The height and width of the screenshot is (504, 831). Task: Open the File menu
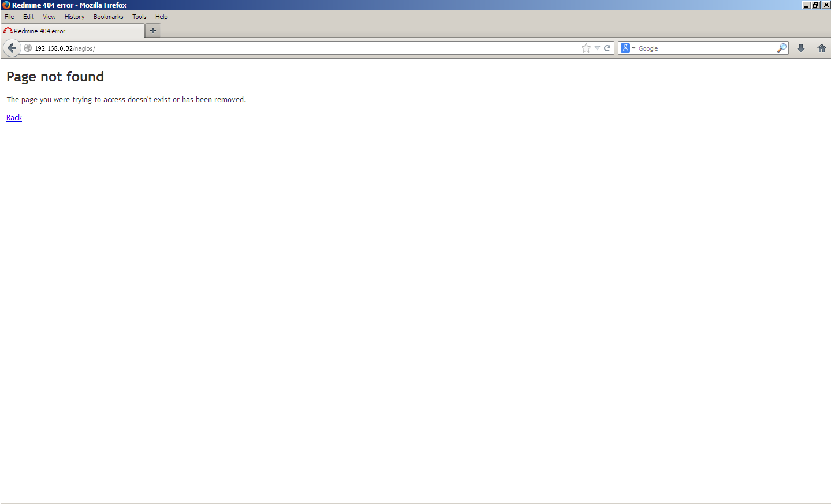(x=9, y=17)
